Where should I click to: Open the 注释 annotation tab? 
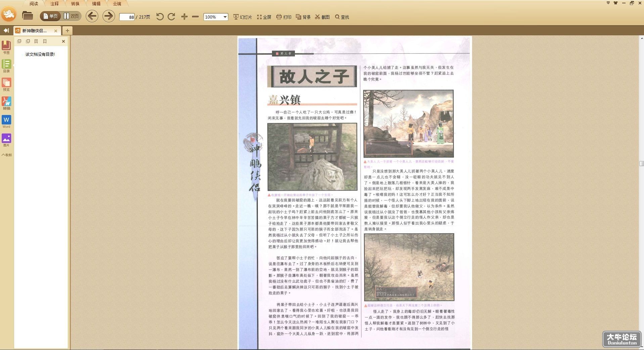(54, 4)
